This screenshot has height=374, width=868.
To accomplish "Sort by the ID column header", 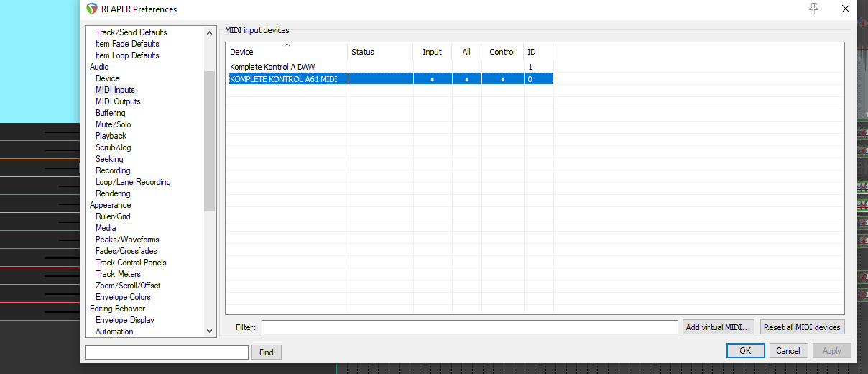I will [x=538, y=52].
